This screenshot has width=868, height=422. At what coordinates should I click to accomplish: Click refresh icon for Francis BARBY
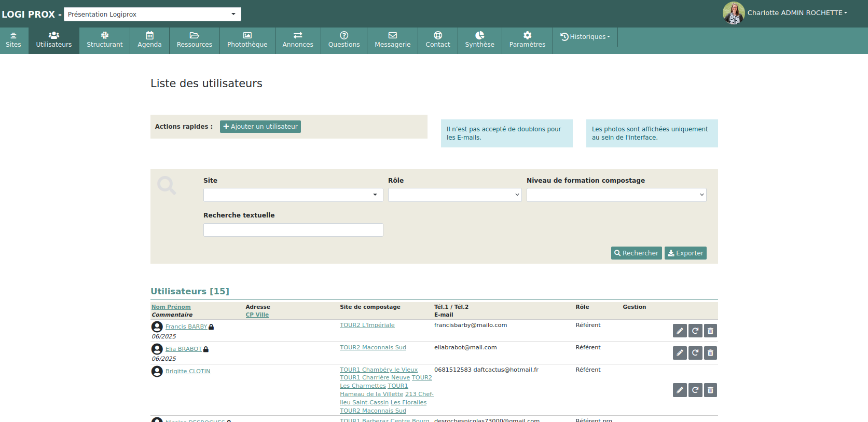pyautogui.click(x=695, y=331)
